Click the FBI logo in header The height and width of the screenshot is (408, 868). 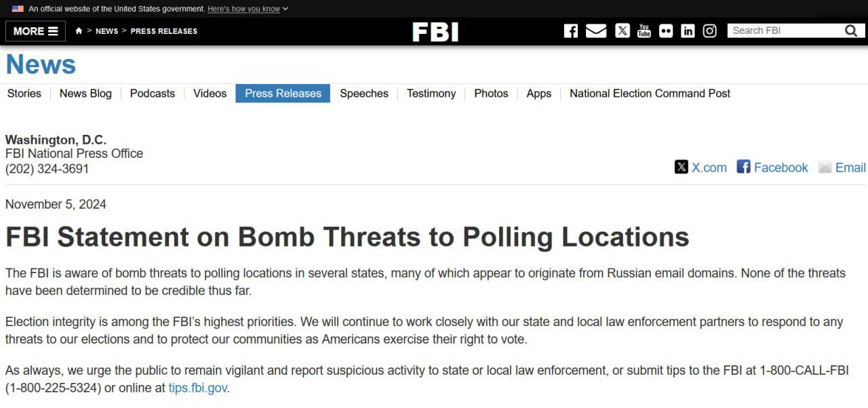(x=435, y=32)
